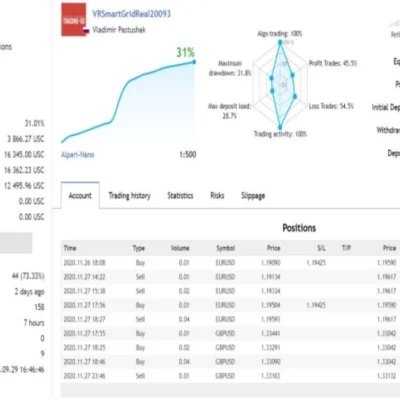Switch to the Trading history tab
The height and width of the screenshot is (400, 400).
(129, 196)
